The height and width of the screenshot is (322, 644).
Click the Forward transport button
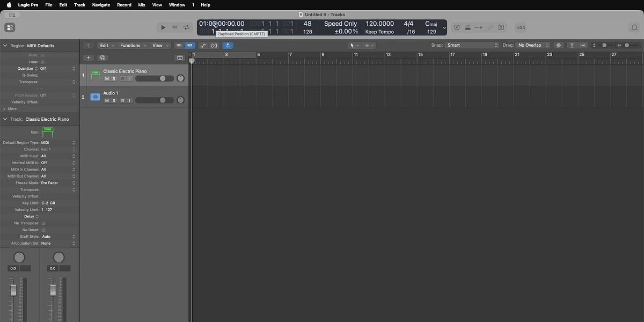[x=175, y=27]
